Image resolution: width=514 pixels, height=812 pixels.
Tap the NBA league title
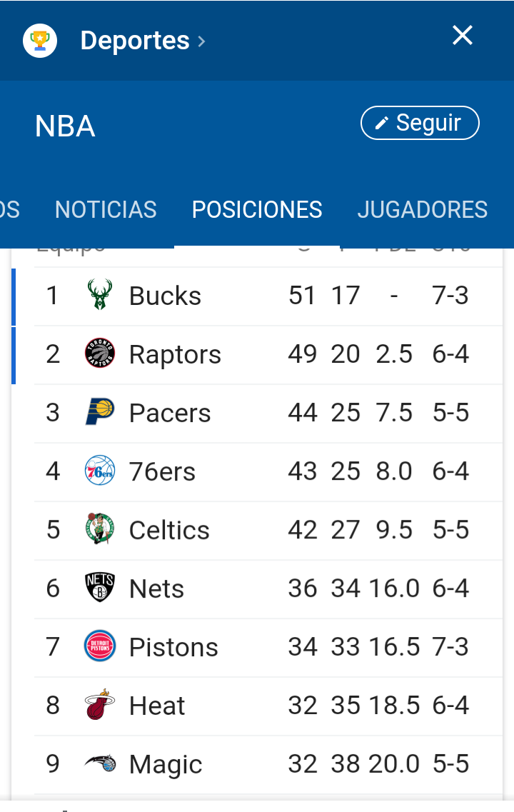(65, 126)
